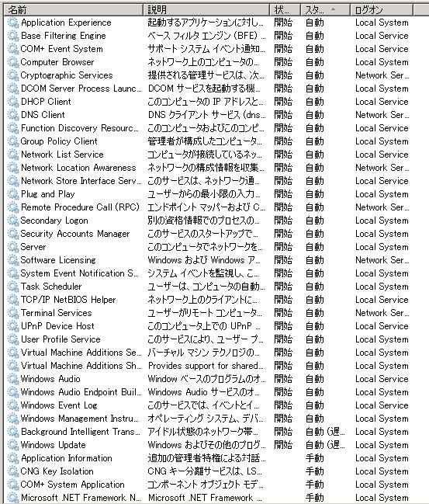Click the gear icon beside User Profile Service

[13, 339]
